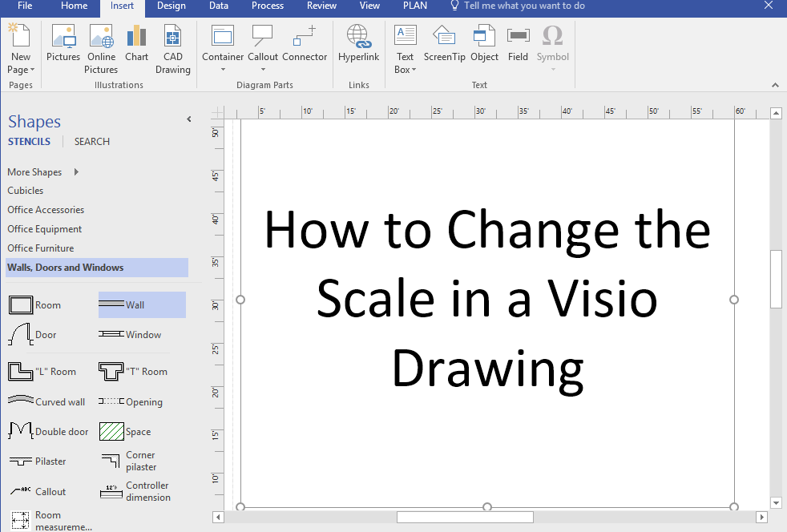Click the STENCILS label
Viewport: 787px width, 532px height.
(x=29, y=141)
